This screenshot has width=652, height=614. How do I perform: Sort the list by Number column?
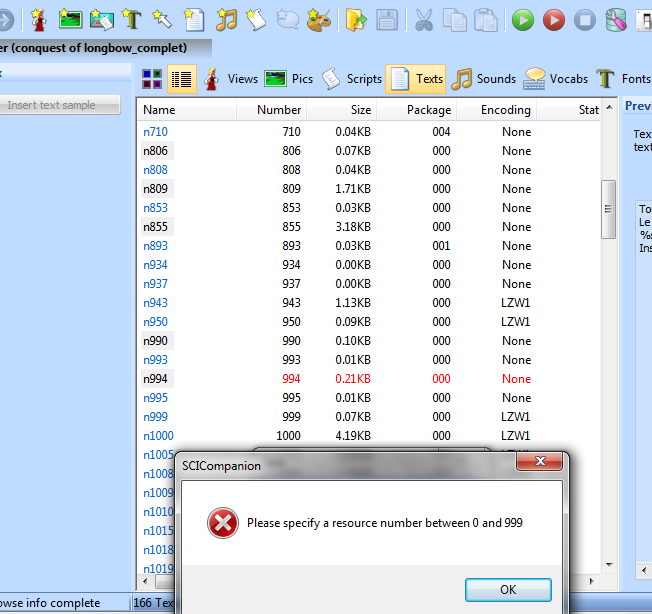click(x=272, y=110)
